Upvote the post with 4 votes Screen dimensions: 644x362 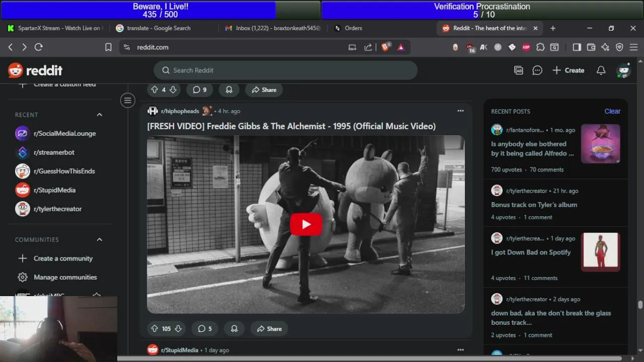(154, 90)
